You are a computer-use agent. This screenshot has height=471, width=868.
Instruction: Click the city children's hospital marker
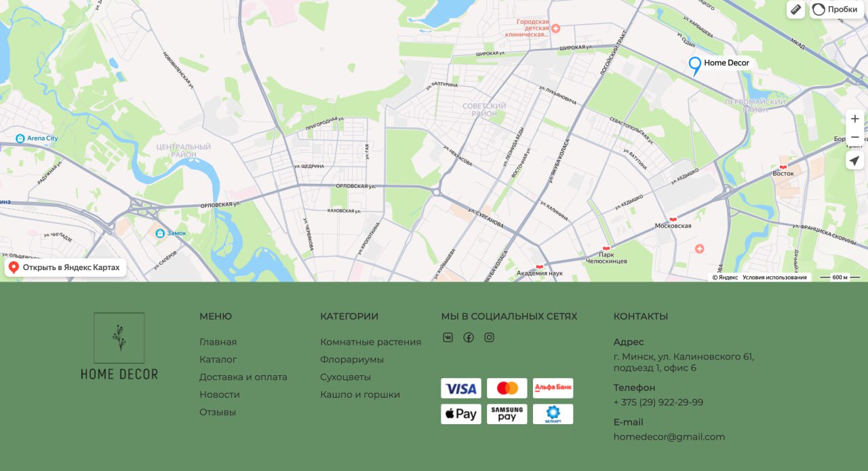(x=555, y=29)
